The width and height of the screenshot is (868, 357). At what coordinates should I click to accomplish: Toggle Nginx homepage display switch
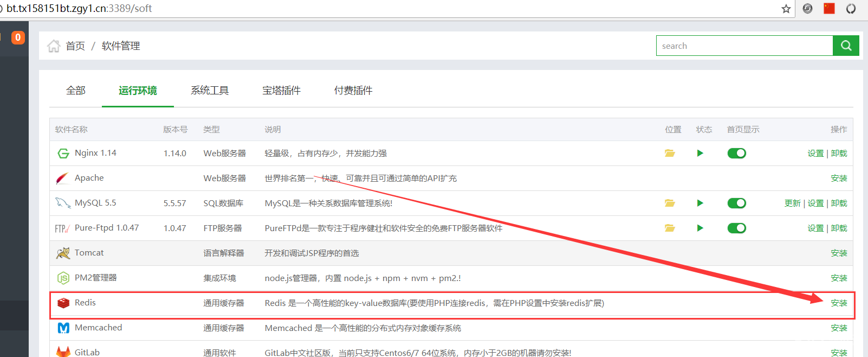tap(737, 154)
